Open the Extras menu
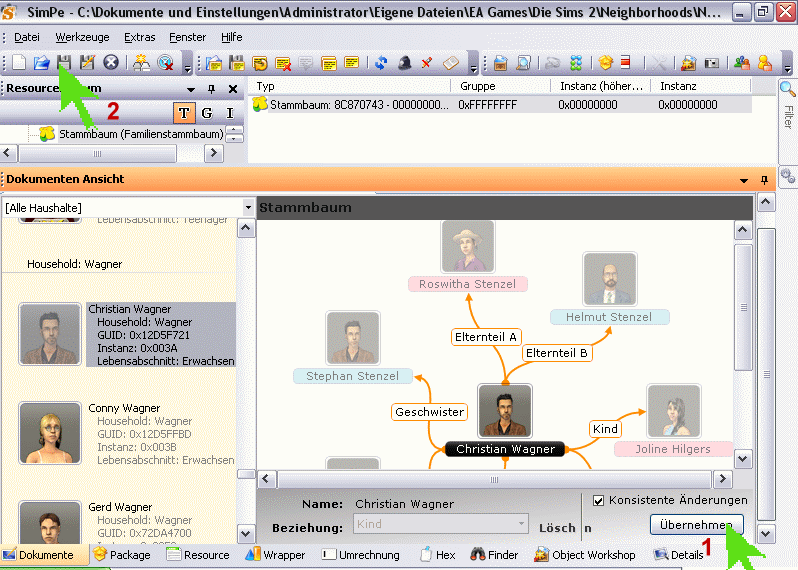 [139, 37]
